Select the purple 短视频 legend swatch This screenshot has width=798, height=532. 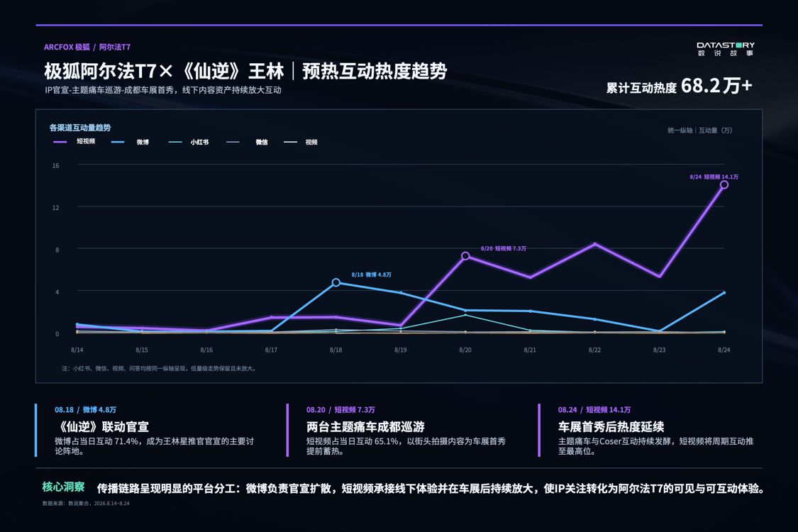[x=60, y=142]
